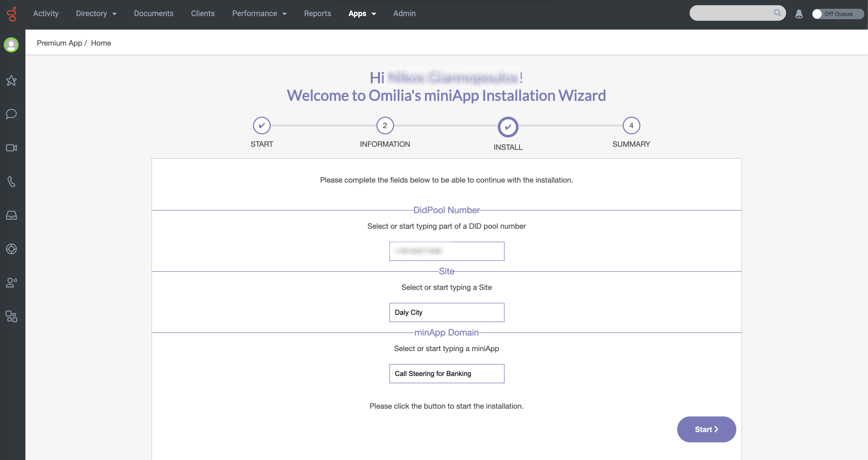Open the DID pool number combo box

447,251
